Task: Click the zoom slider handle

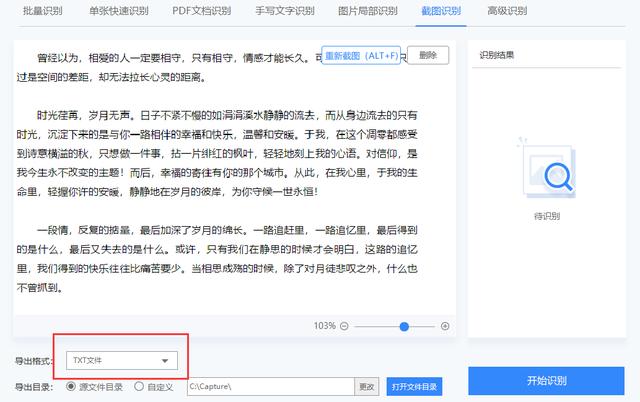Action: 404,326
